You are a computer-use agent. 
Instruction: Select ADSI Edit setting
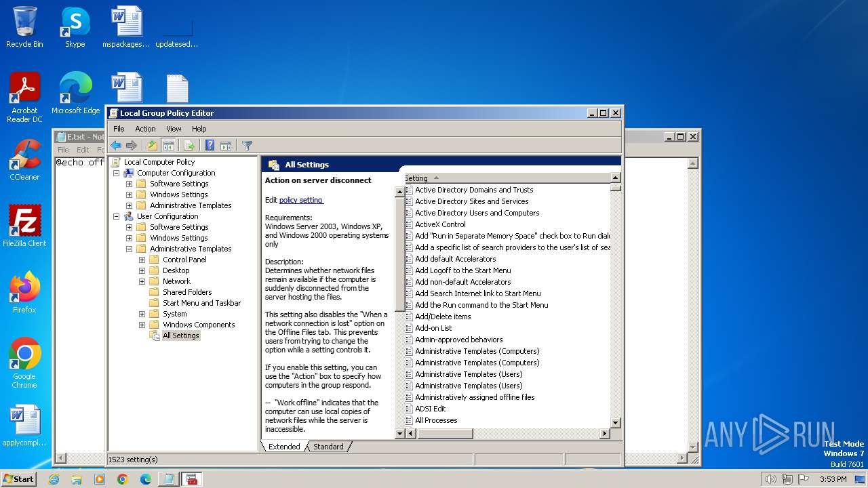click(431, 409)
